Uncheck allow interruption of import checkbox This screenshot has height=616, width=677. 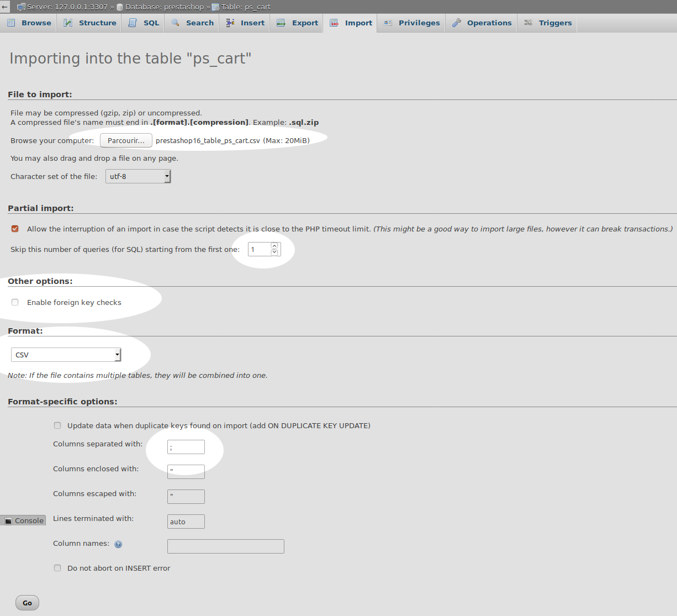[x=15, y=229]
